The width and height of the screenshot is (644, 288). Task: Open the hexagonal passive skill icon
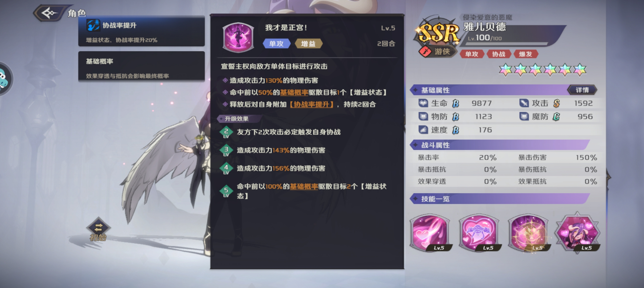click(x=578, y=233)
